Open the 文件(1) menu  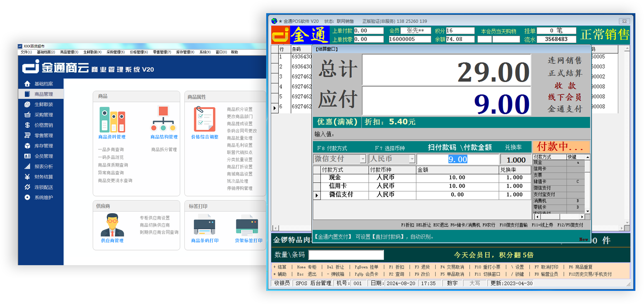coord(26,52)
